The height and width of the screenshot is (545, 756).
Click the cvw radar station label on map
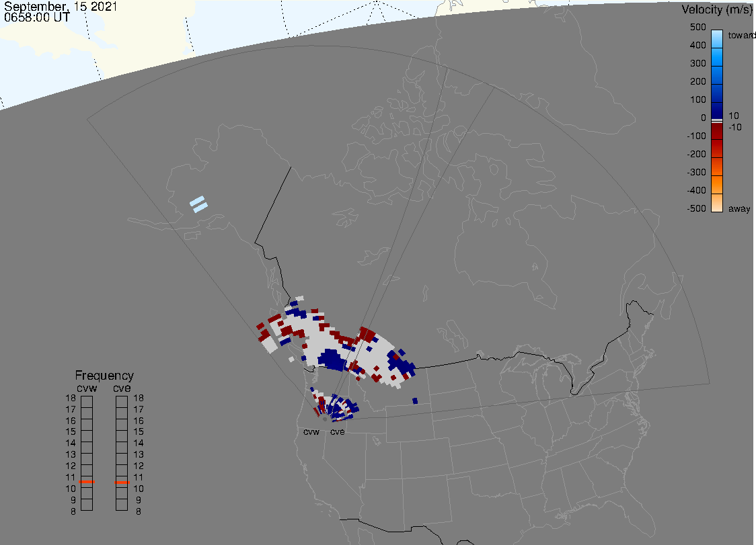(x=311, y=432)
